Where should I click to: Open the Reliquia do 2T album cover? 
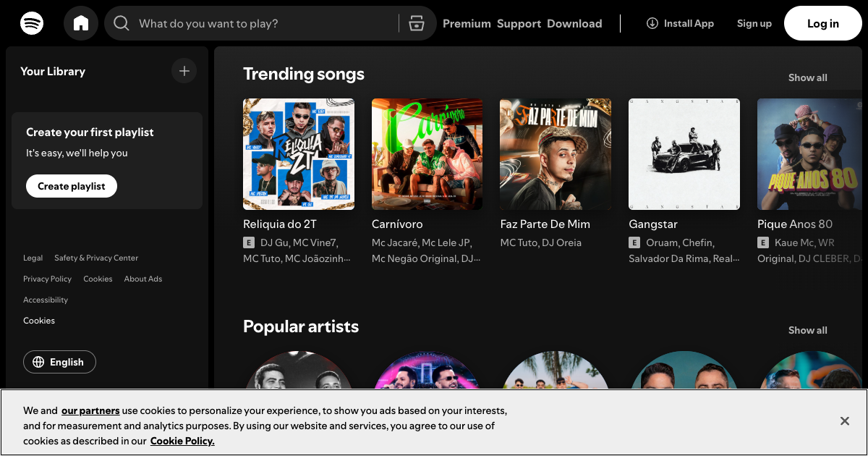click(x=299, y=154)
